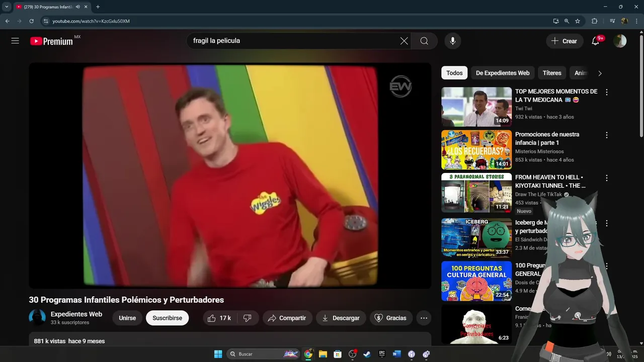This screenshot has height=362, width=644.
Task: Open Promociones de nuestra infancia thumbnail
Action: pos(476,150)
